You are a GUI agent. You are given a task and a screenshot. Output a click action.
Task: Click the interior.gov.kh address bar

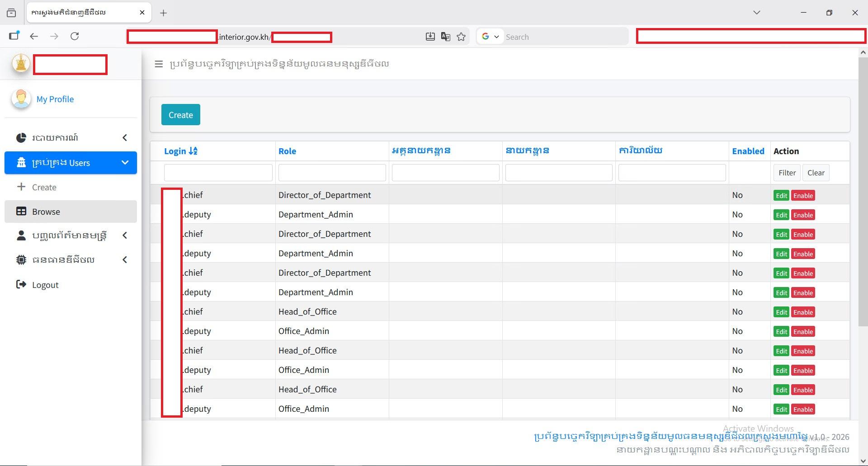click(244, 37)
